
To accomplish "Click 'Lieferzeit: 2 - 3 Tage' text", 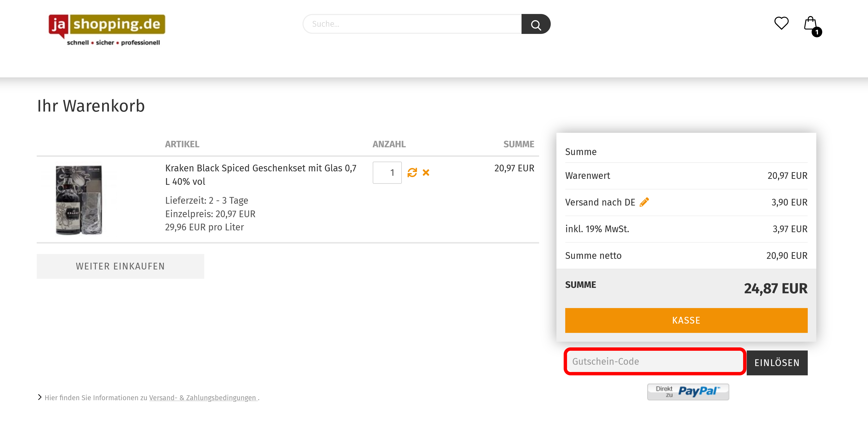I will click(x=207, y=200).
